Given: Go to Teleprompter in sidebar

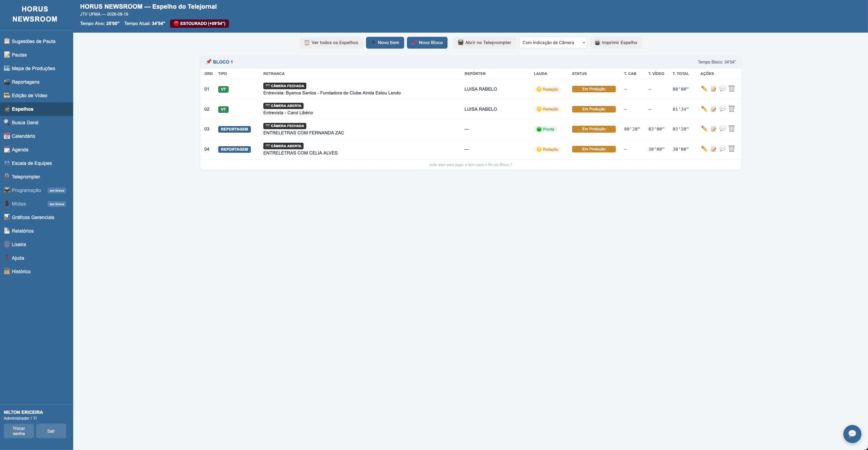Looking at the screenshot, I should tap(36, 177).
